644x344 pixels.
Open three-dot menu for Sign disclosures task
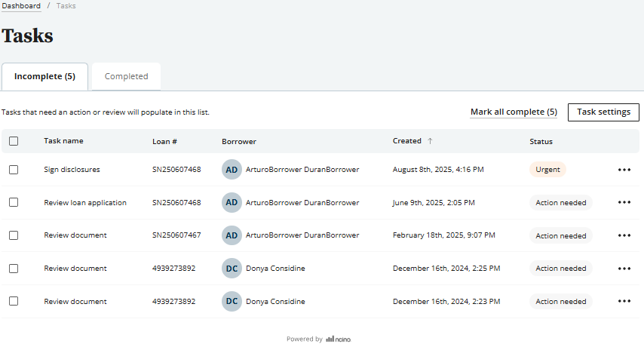pos(624,170)
